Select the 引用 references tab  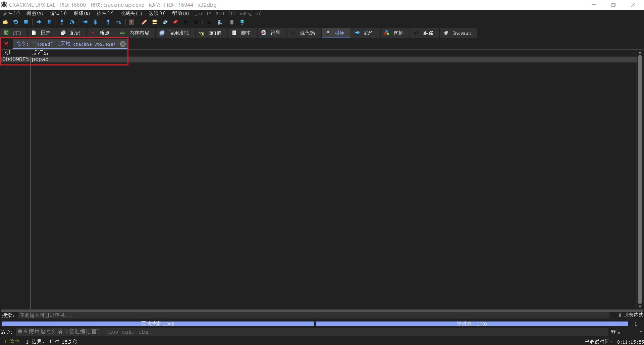[336, 33]
